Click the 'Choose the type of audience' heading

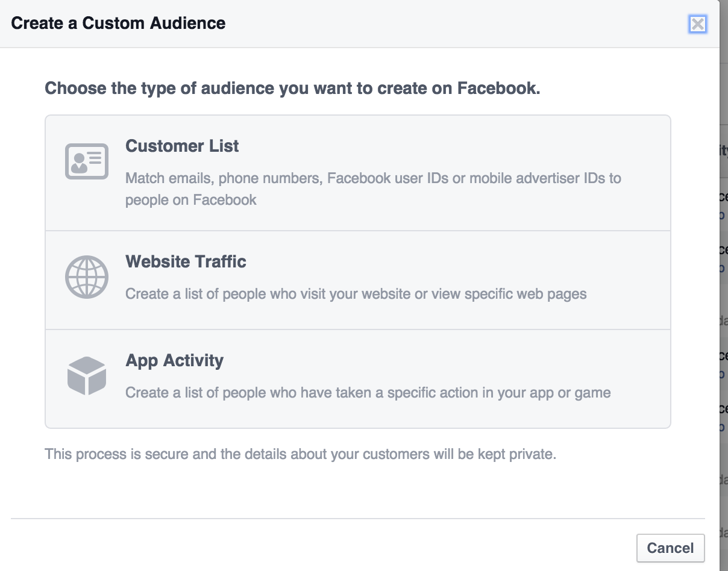tap(292, 88)
